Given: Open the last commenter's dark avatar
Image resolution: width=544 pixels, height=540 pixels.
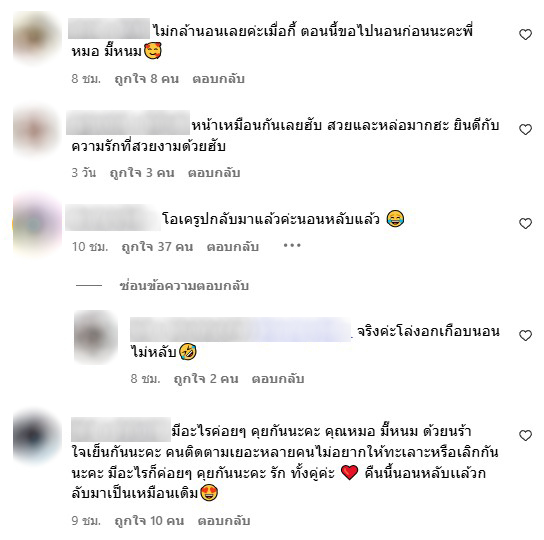Looking at the screenshot, I should tap(37, 435).
